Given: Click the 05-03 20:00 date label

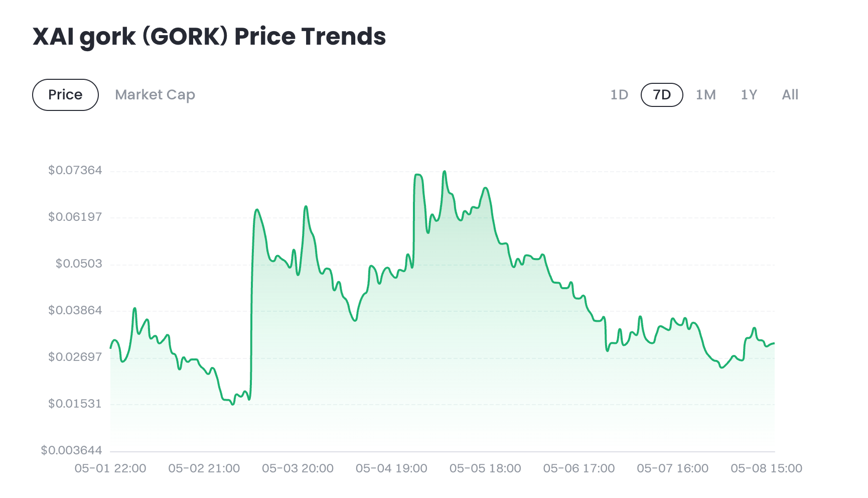Looking at the screenshot, I should (x=298, y=468).
